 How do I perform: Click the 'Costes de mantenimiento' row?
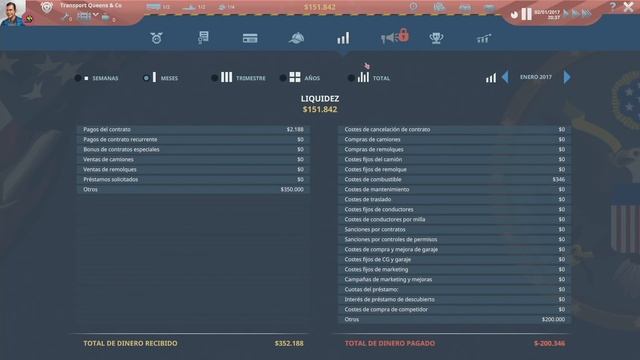pos(454,189)
